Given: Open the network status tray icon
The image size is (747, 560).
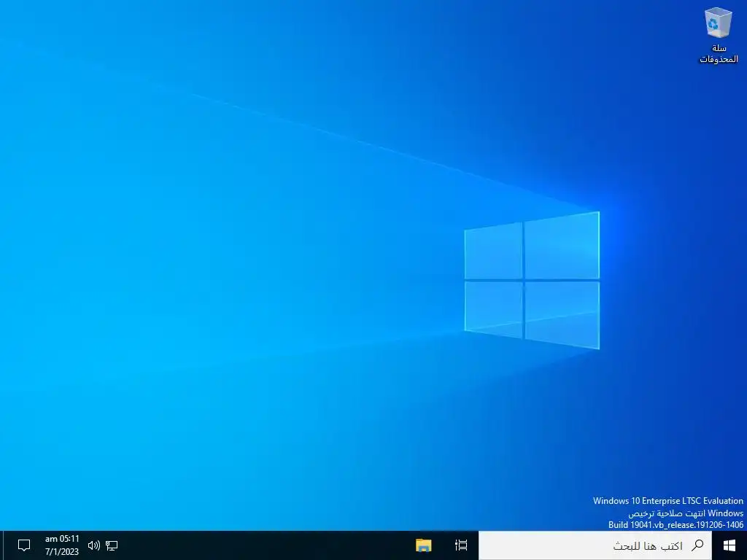Looking at the screenshot, I should 112,545.
